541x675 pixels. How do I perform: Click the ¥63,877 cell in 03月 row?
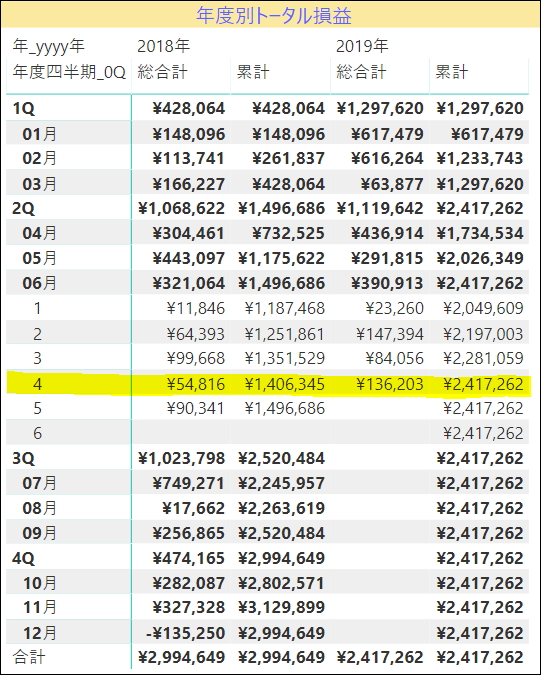[x=392, y=184]
